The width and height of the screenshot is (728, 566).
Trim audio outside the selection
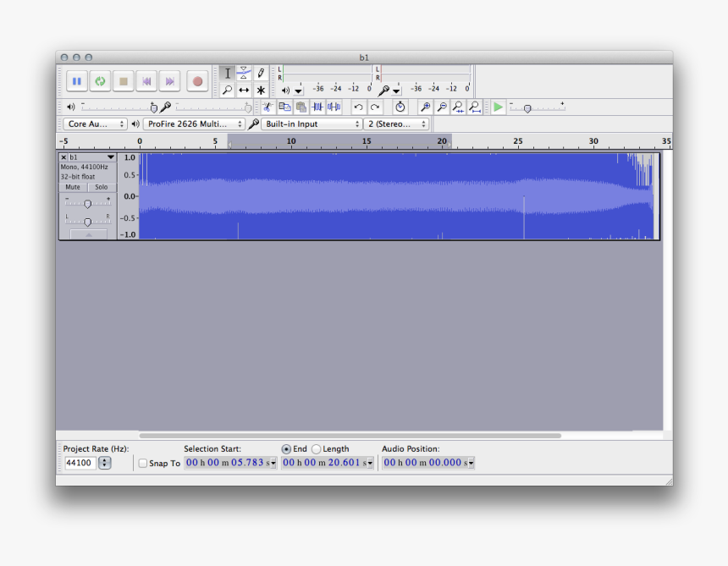pos(317,107)
